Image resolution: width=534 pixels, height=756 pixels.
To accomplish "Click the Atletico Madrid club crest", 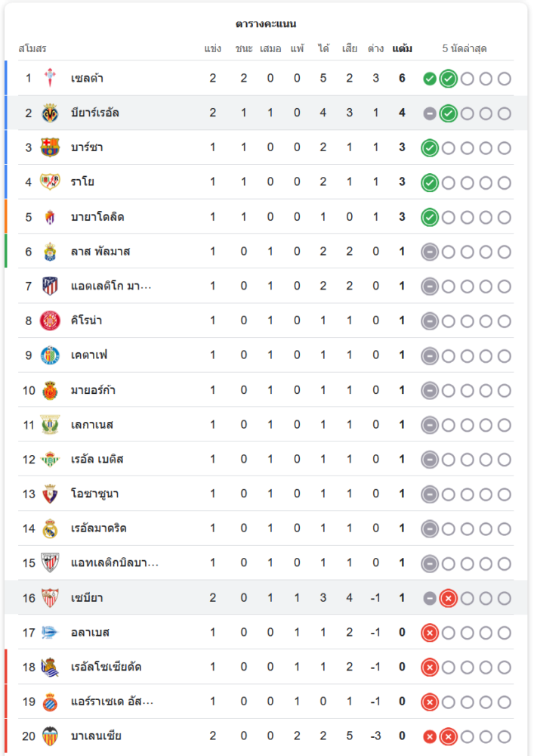I will click(x=50, y=286).
